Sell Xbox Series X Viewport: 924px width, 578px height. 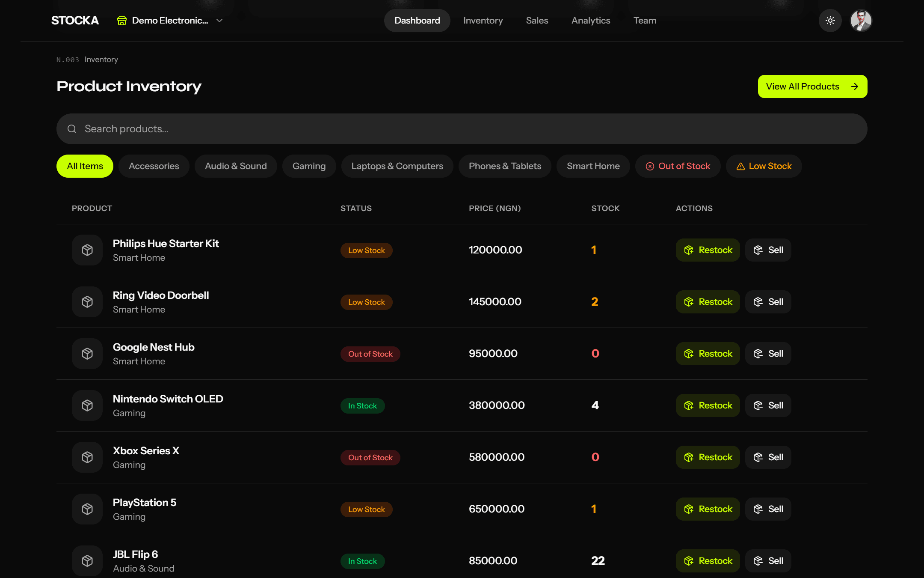[768, 457]
